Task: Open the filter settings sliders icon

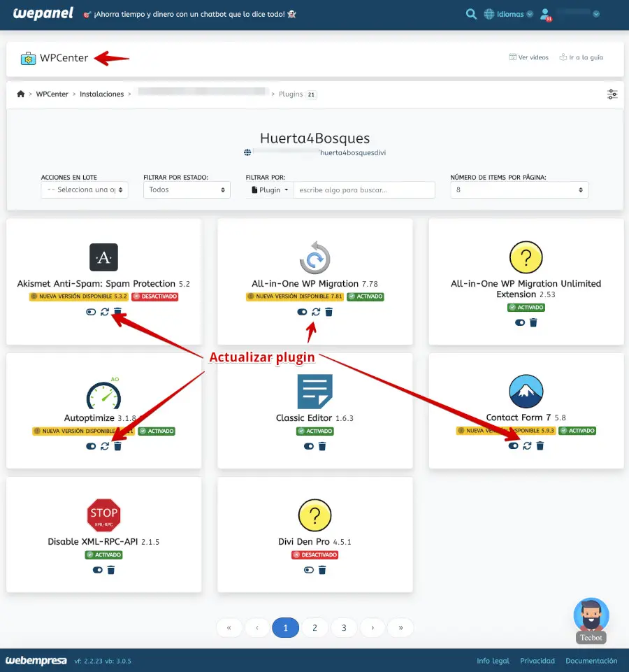Action: pos(612,94)
